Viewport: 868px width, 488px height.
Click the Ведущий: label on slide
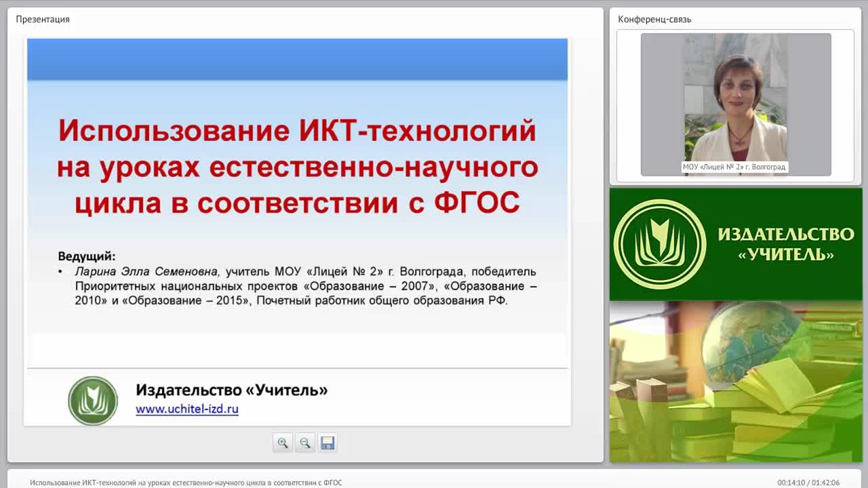click(87, 256)
